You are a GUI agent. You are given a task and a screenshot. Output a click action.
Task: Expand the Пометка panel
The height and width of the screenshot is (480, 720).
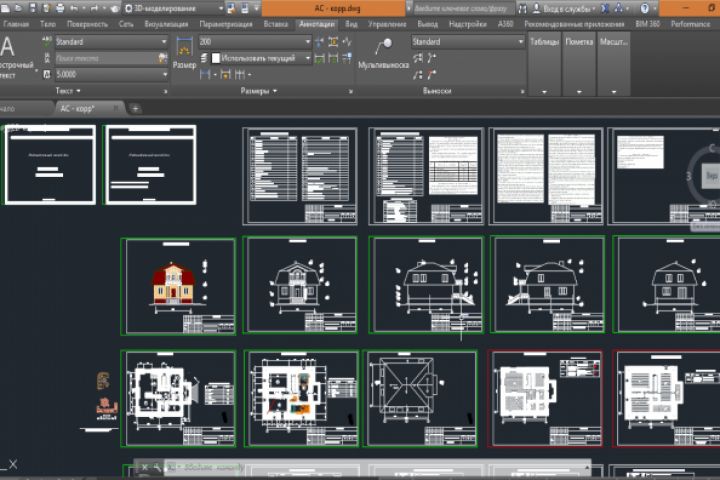tap(579, 64)
